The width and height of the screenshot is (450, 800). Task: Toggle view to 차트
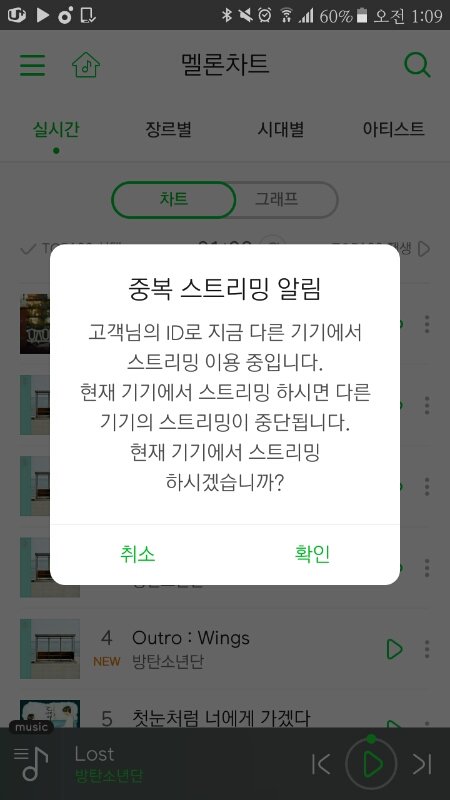[173, 199]
